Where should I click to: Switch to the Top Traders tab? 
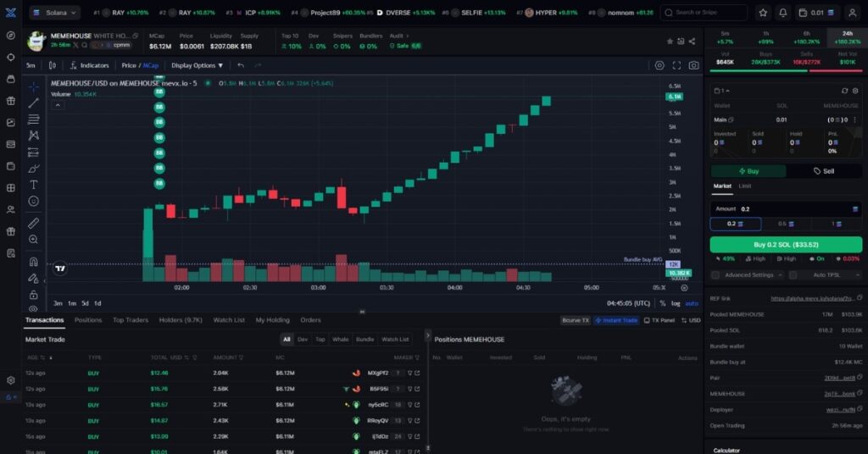click(x=130, y=320)
